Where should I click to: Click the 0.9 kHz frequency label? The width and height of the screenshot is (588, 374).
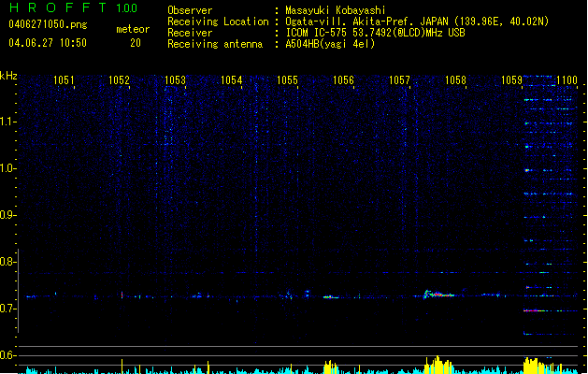[7, 215]
